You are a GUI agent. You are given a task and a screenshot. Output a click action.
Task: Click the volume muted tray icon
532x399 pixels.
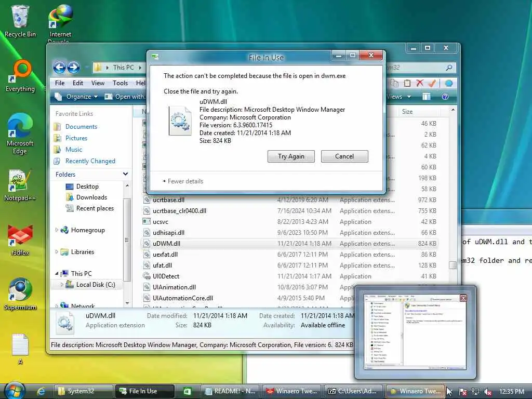487,392
